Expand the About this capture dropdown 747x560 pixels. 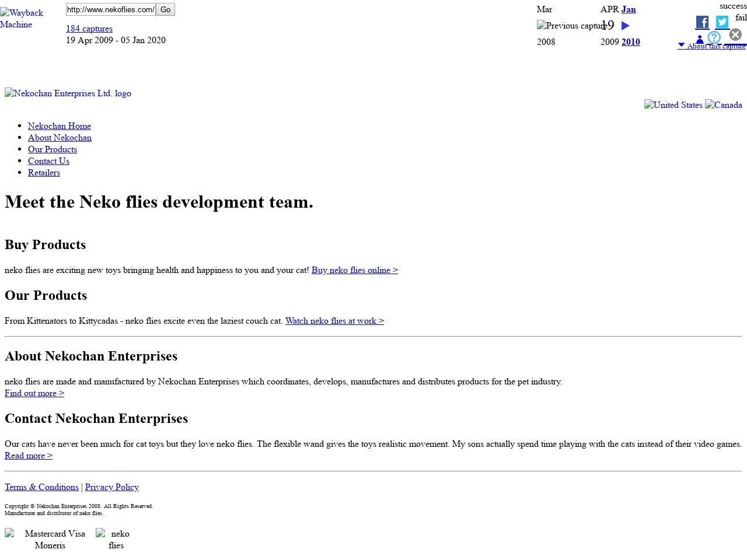pos(711,45)
